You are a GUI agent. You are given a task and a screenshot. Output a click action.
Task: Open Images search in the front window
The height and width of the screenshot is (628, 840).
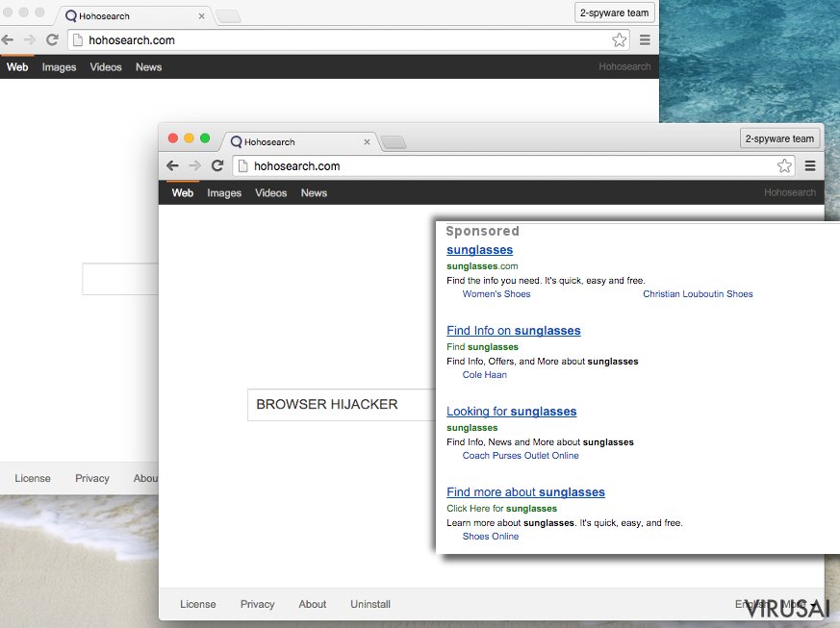pos(224,192)
